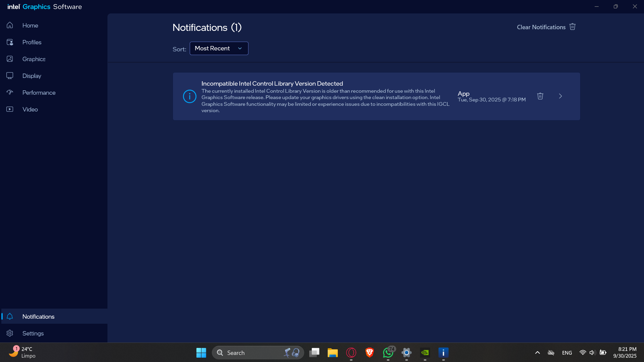Viewport: 644px width, 362px height.
Task: Click the Notifications (1) heading
Action: [207, 28]
